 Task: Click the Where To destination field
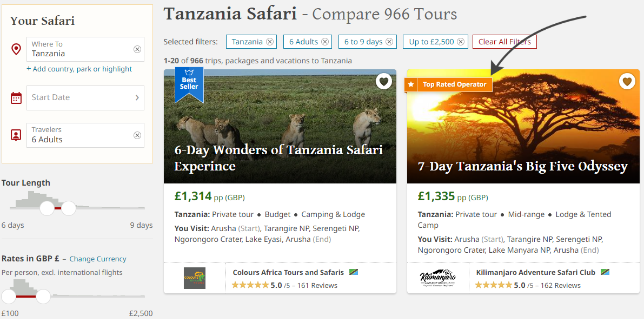[x=81, y=49]
